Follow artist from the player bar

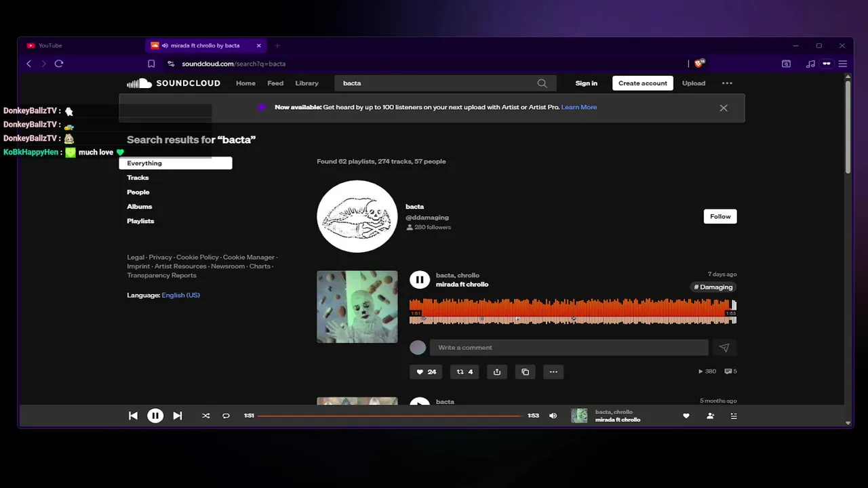[x=710, y=415]
